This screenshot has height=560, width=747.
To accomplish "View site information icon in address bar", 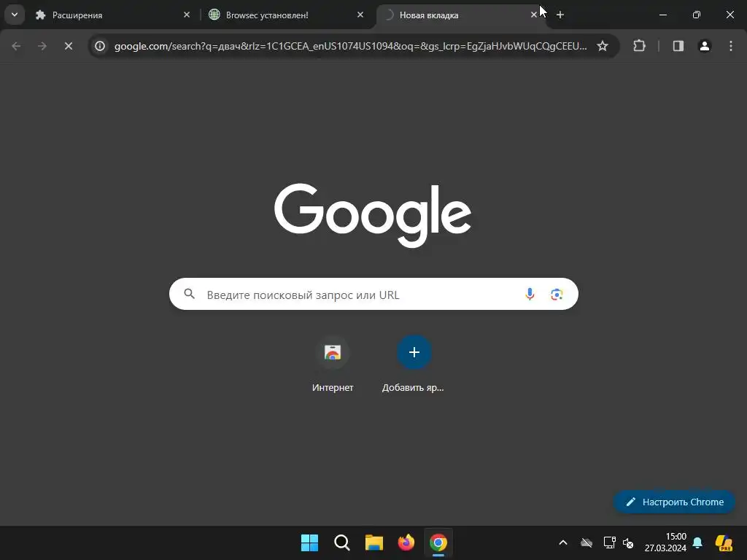I will pos(100,46).
